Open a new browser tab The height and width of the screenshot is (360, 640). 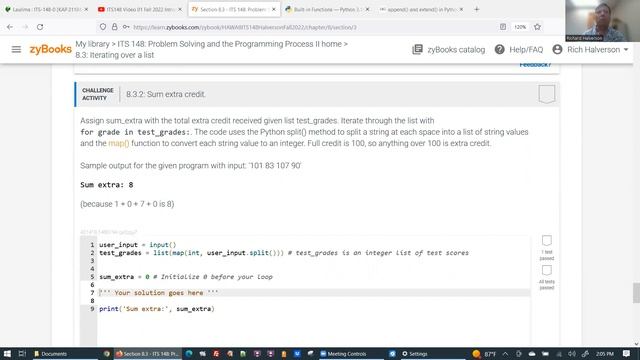click(x=476, y=9)
